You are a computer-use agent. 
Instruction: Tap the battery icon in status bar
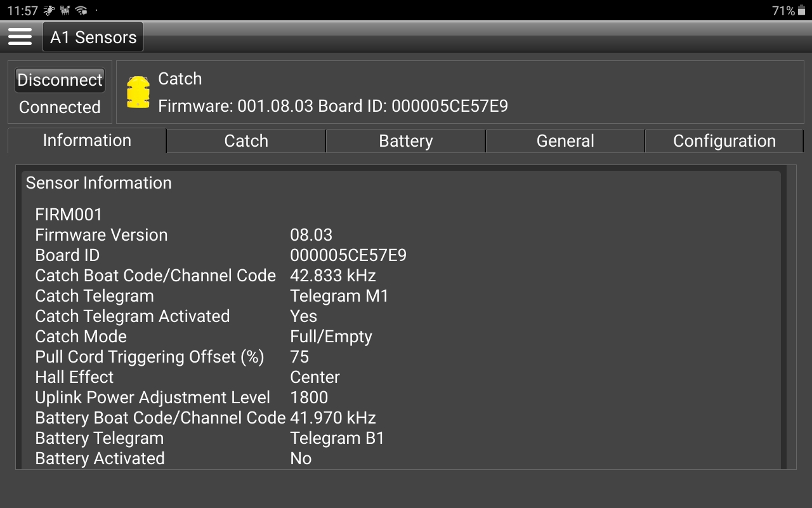[x=801, y=11]
